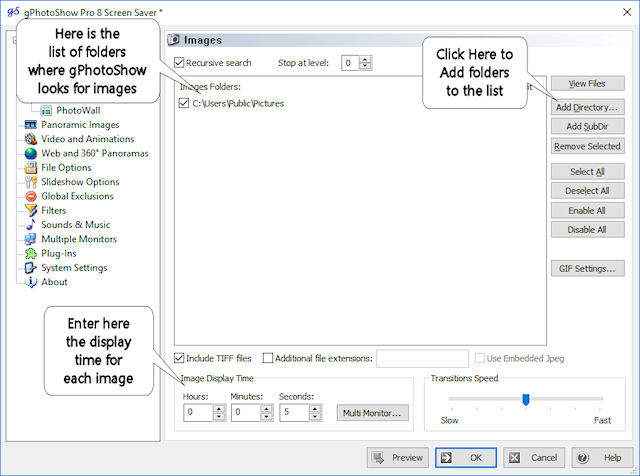This screenshot has width=640, height=476.
Task: Click the System Settings icon
Action: (31, 268)
